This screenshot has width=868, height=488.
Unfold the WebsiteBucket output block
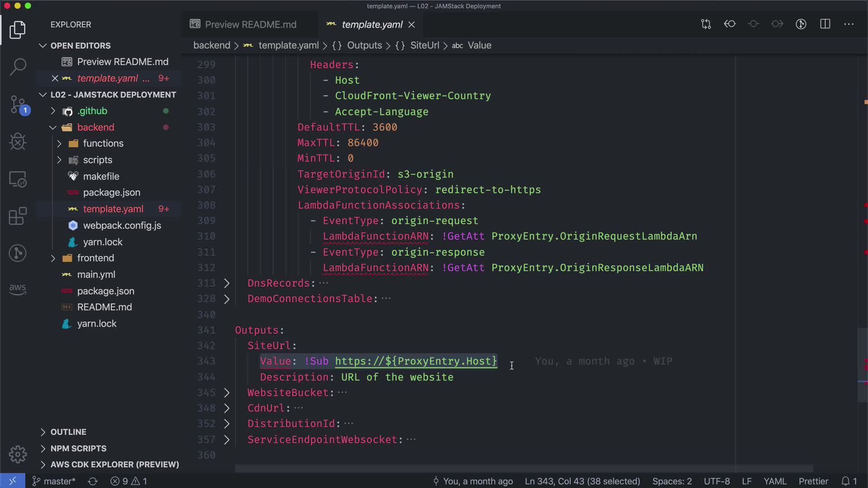point(227,393)
